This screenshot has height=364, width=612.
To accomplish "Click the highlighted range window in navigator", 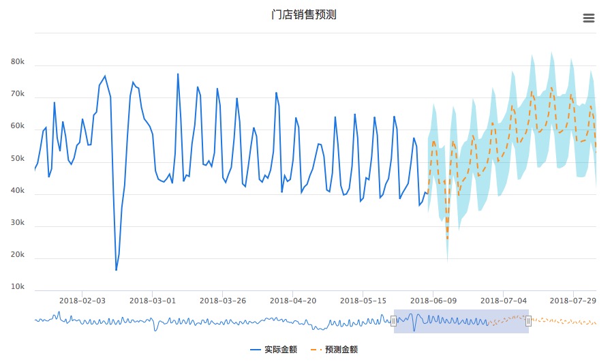I will tap(461, 321).
